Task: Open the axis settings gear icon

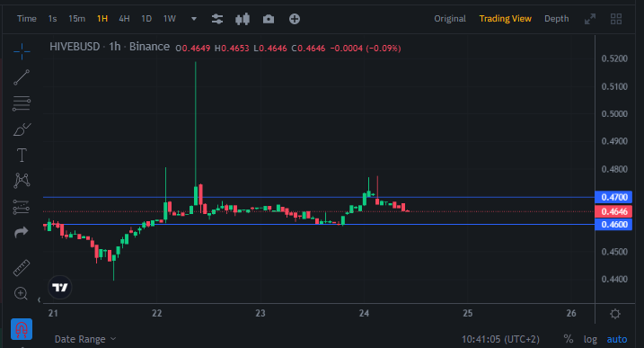Action: [x=615, y=314]
